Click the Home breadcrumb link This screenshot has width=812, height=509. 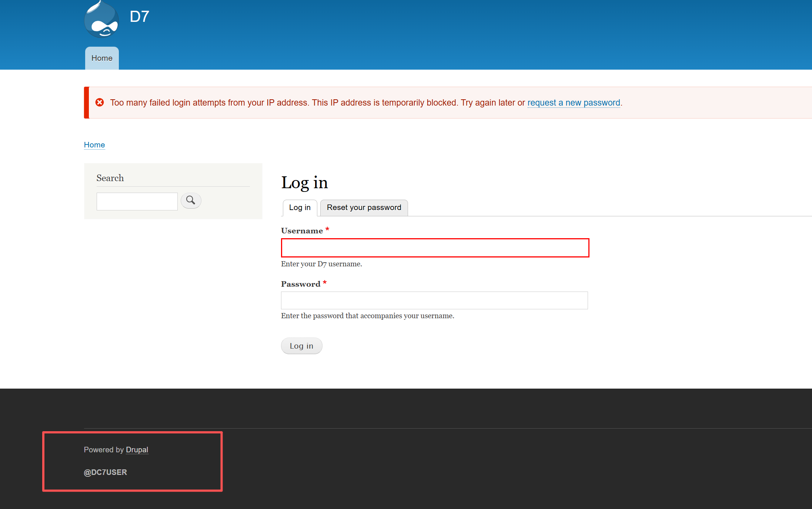(94, 145)
